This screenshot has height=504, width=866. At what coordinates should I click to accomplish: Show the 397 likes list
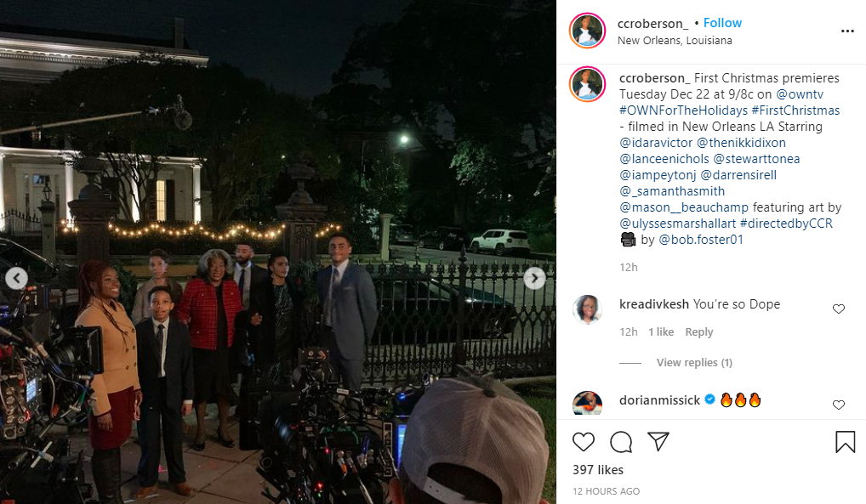[x=597, y=470]
